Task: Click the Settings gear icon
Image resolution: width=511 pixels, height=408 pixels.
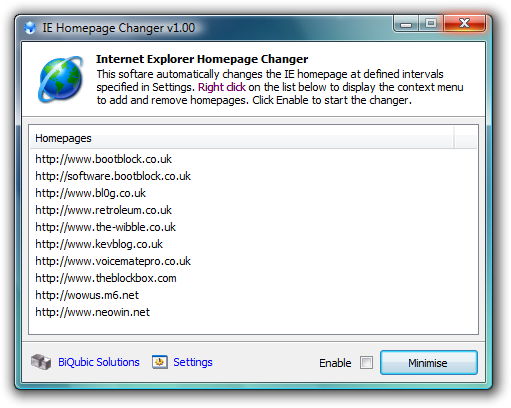Action: [160, 362]
